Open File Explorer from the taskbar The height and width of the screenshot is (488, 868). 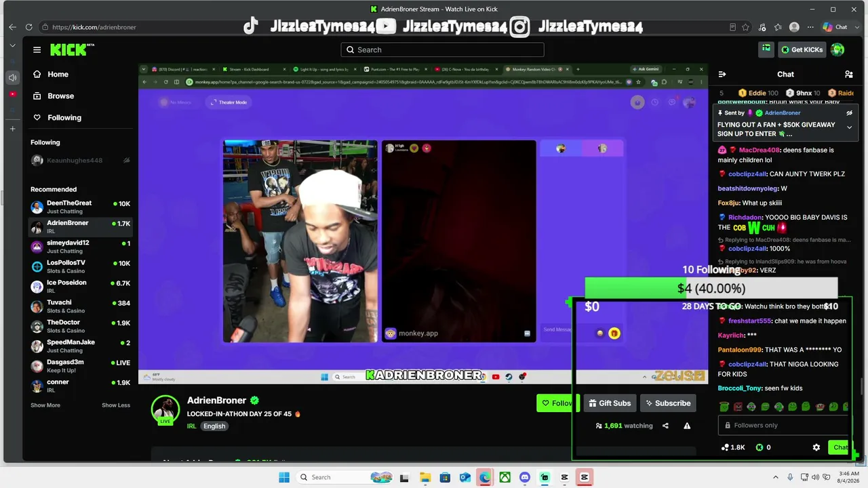[x=425, y=477]
